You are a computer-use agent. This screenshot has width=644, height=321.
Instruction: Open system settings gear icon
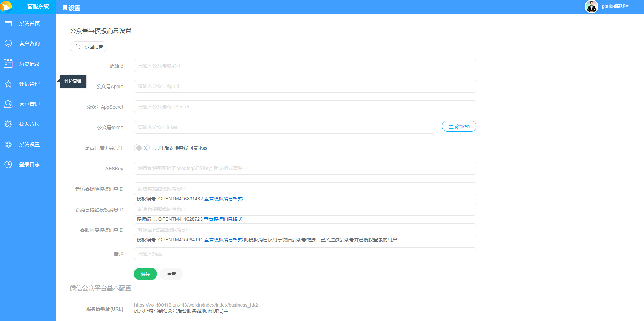(8, 144)
